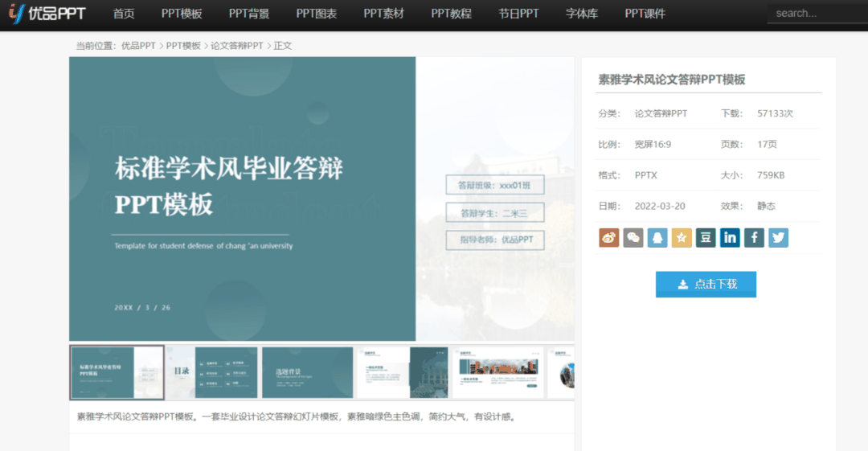Share via the WeChat icon
The image size is (868, 451).
[x=633, y=237]
